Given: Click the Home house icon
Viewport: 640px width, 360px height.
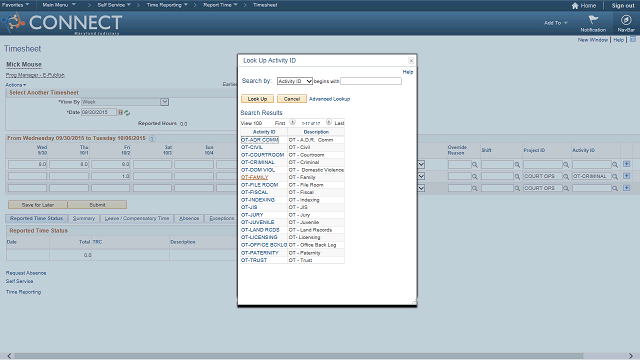Looking at the screenshot, I should (x=575, y=6).
